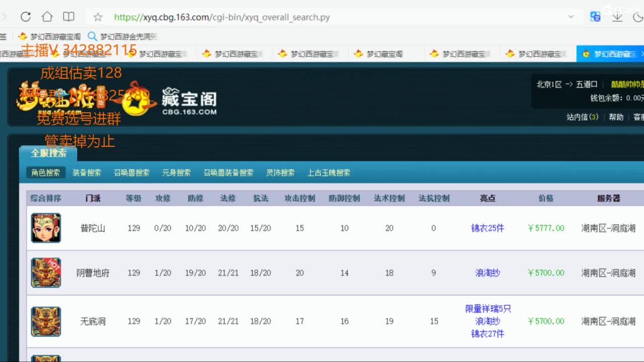Click the ￥5777.00 price

click(x=546, y=228)
